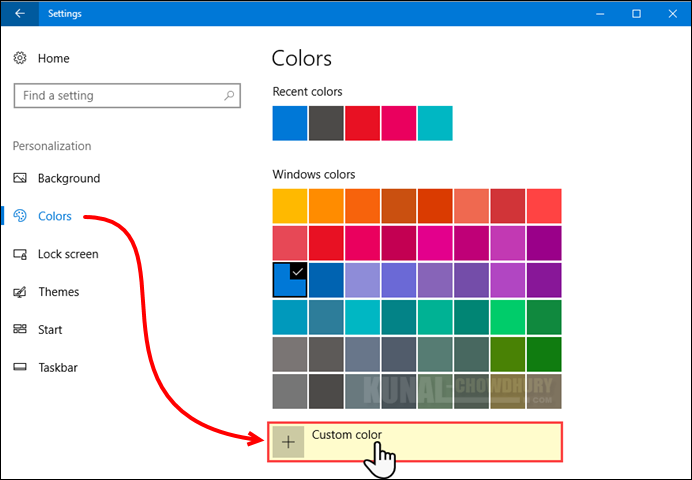Go to Home label
This screenshot has height=480, width=692.
53,58
